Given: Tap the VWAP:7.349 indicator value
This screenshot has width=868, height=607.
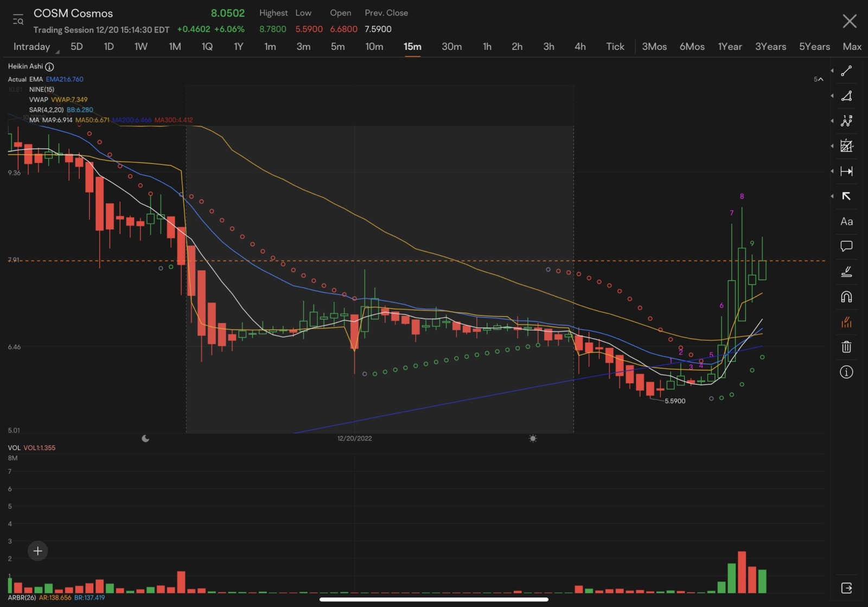Looking at the screenshot, I should (x=69, y=100).
